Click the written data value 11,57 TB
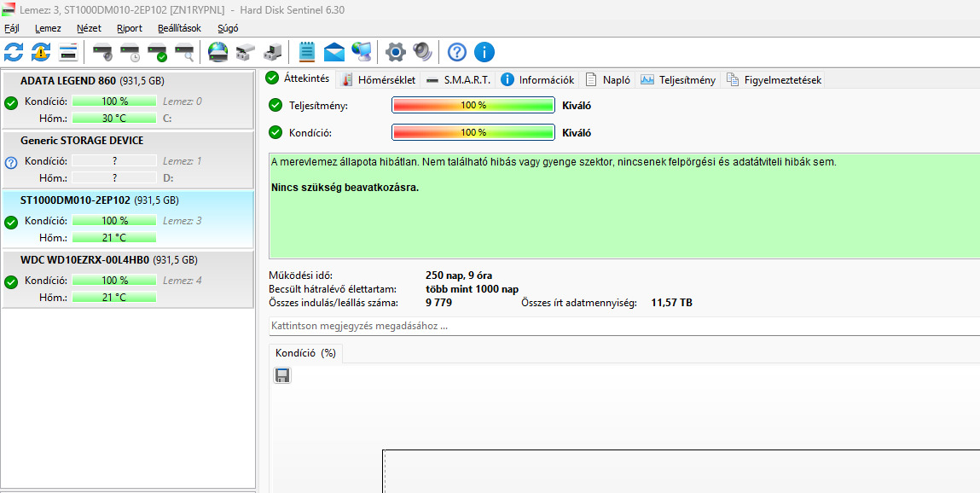Screen dimensions: 980x493 pyautogui.click(x=672, y=303)
